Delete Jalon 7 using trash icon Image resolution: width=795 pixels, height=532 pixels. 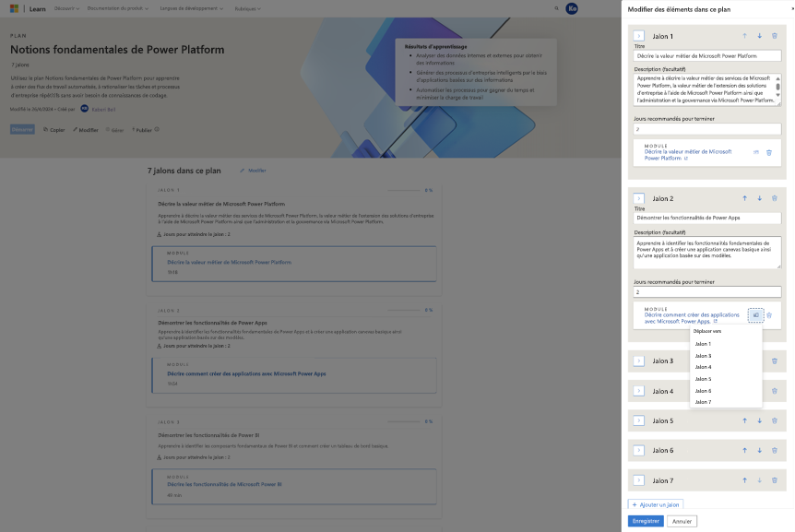point(774,480)
